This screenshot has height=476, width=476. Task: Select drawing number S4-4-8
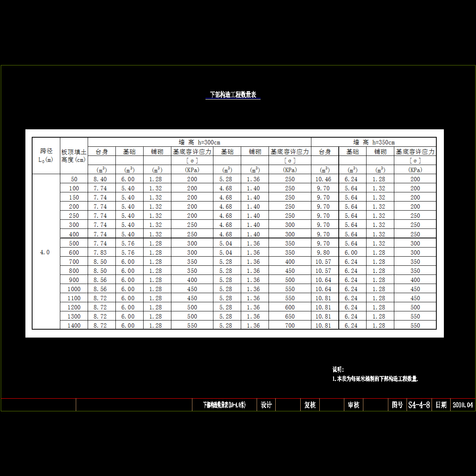click(x=419, y=405)
